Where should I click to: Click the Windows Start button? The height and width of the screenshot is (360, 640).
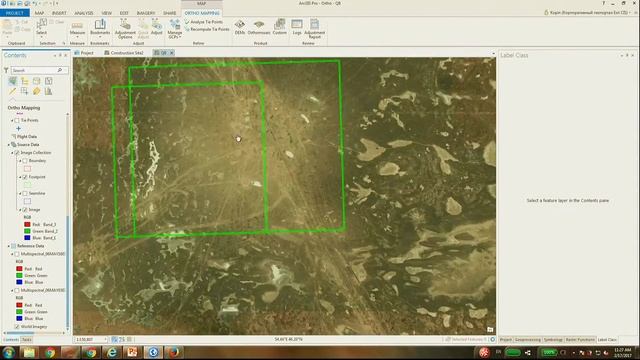(8, 352)
